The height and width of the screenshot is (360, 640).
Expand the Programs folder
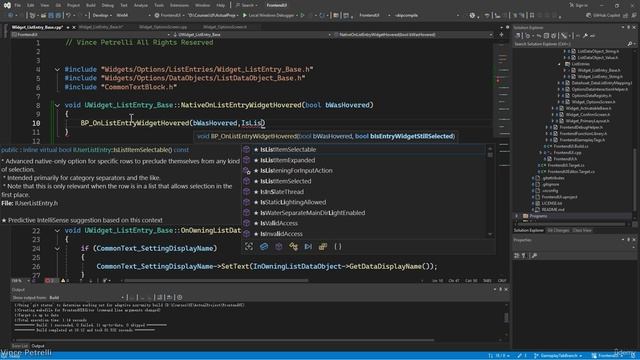[517, 216]
